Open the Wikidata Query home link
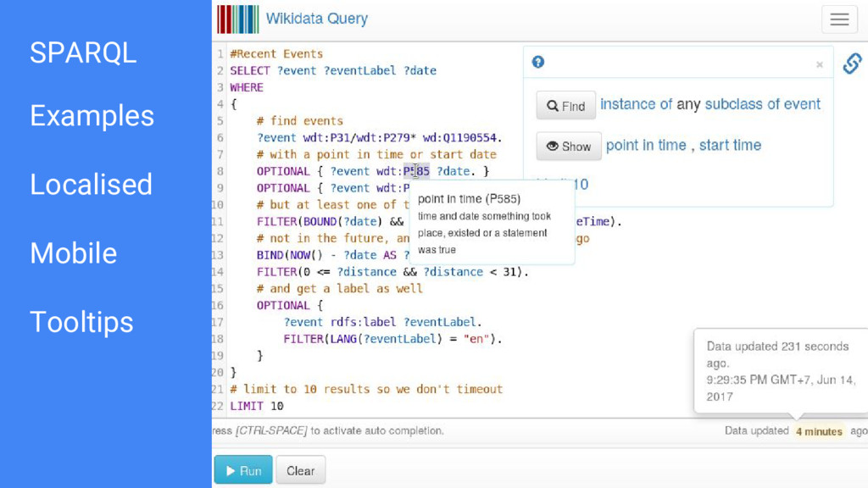 (x=317, y=19)
